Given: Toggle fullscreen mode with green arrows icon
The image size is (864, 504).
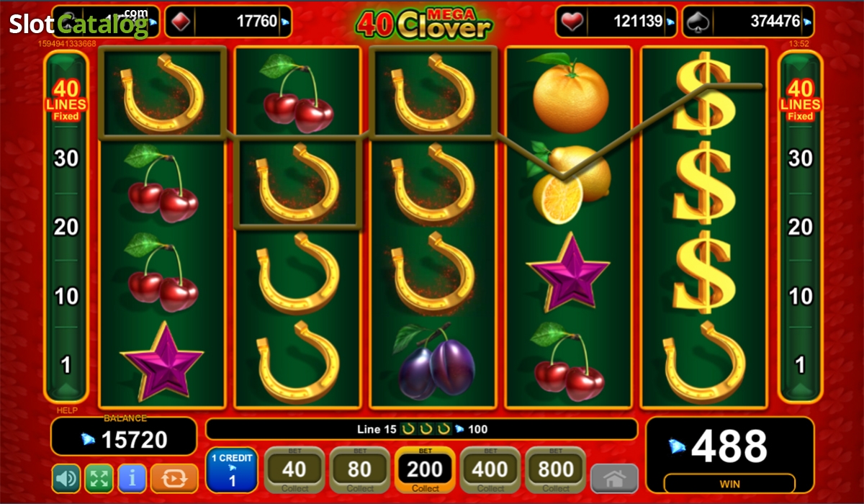Looking at the screenshot, I should pos(99,478).
